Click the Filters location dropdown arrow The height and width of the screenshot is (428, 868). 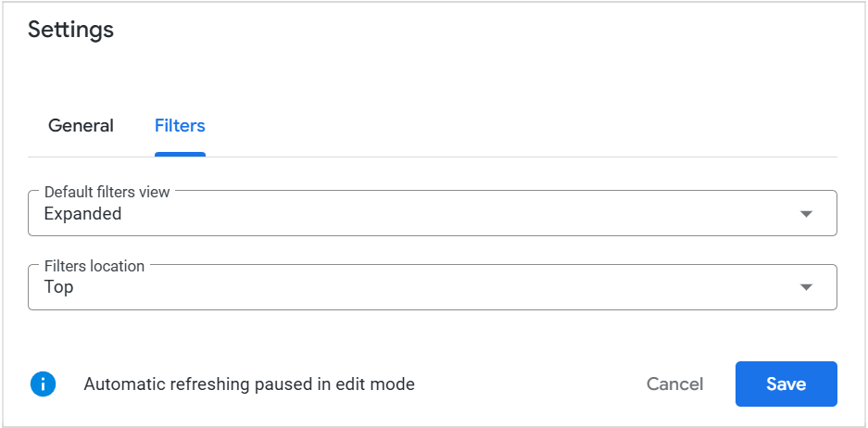[806, 287]
